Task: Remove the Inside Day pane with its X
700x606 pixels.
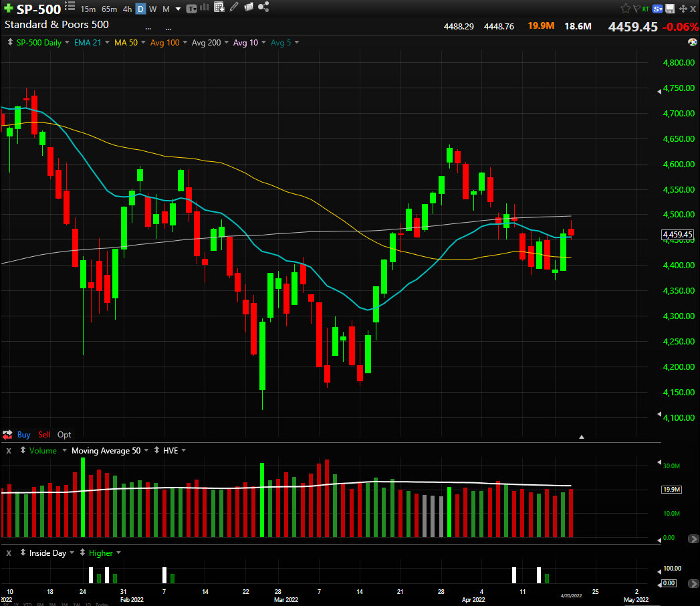Action: point(9,553)
